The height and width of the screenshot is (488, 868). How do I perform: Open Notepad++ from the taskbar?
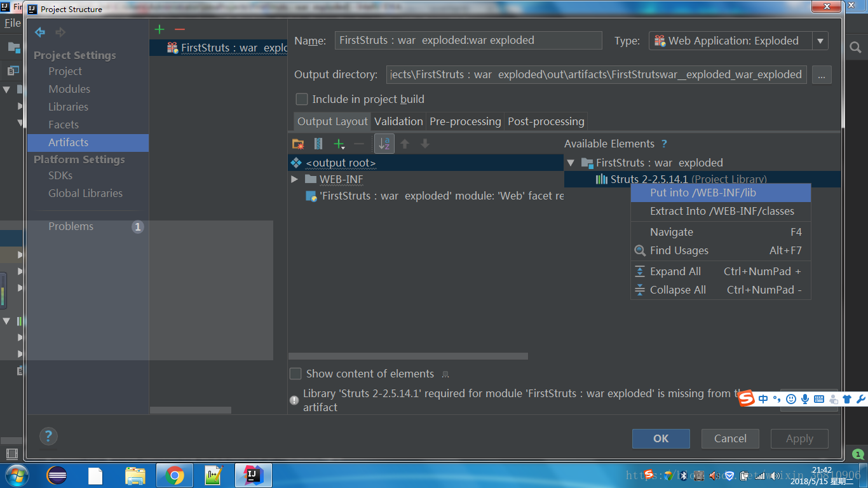(214, 475)
